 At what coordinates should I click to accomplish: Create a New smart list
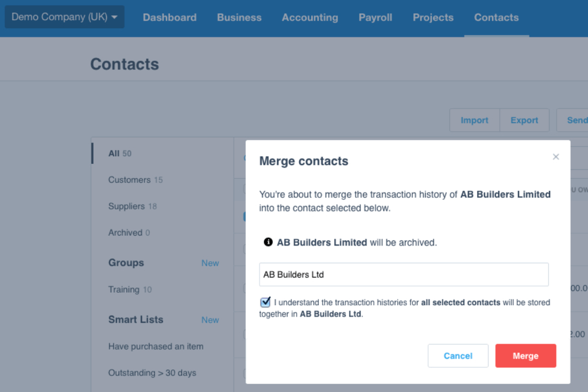pos(210,320)
